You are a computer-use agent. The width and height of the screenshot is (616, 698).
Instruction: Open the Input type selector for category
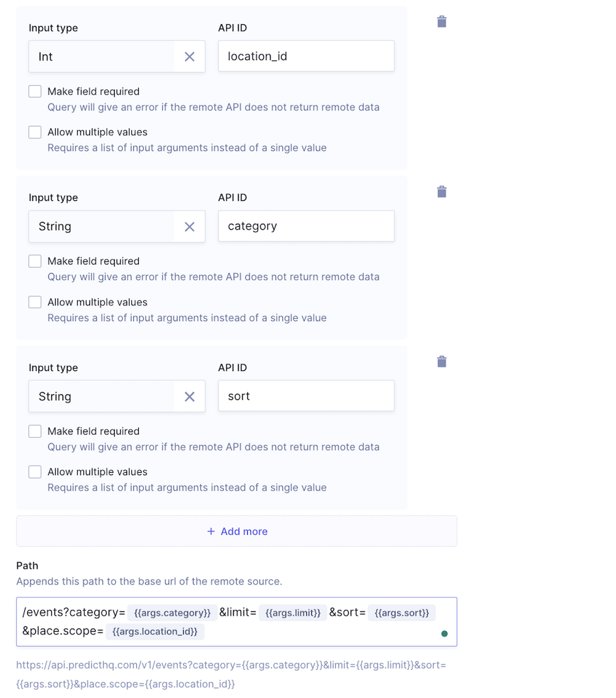click(x=103, y=226)
